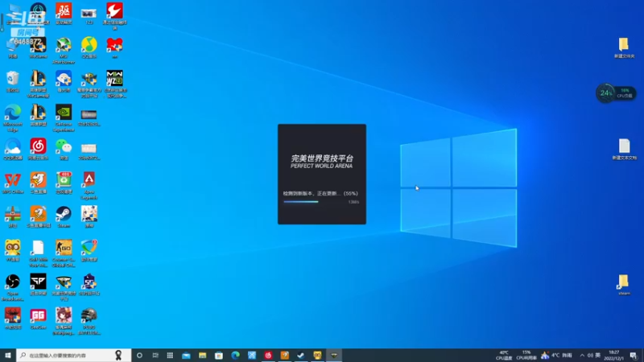Open the WeChat desktop shortcut
Image resolution: width=644 pixels, height=362 pixels.
click(x=64, y=149)
